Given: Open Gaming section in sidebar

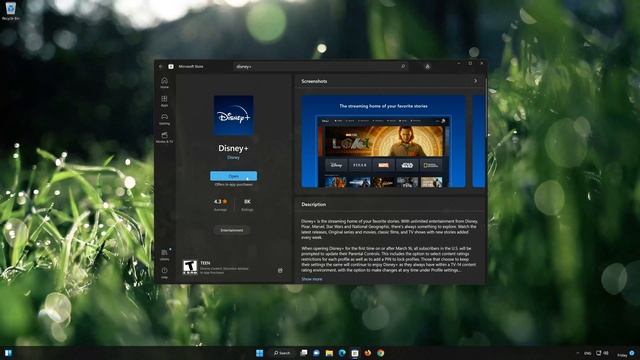Looking at the screenshot, I should click(x=164, y=120).
